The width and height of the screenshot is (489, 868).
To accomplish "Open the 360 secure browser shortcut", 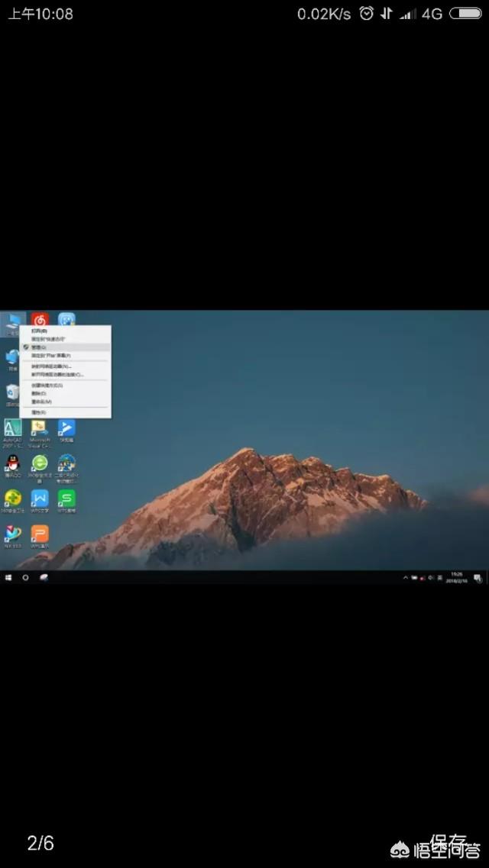I will (x=40, y=468).
